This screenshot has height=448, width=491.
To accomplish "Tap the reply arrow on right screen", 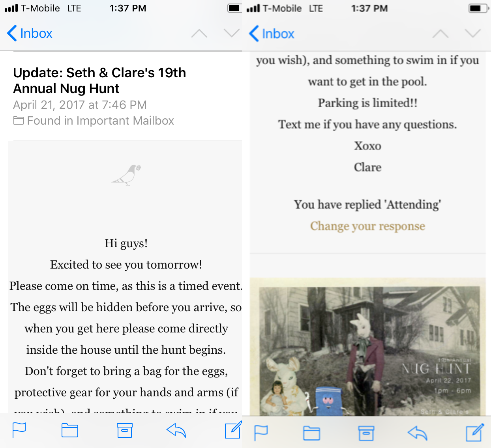I will point(417,433).
